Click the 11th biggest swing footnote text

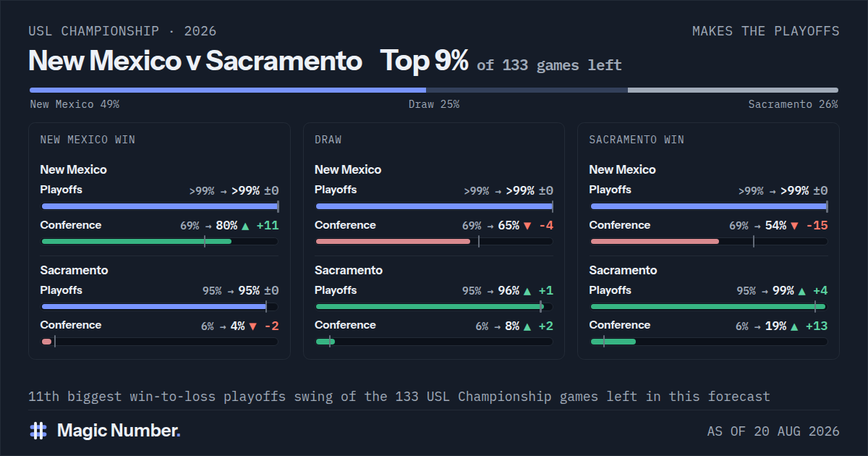pos(399,397)
